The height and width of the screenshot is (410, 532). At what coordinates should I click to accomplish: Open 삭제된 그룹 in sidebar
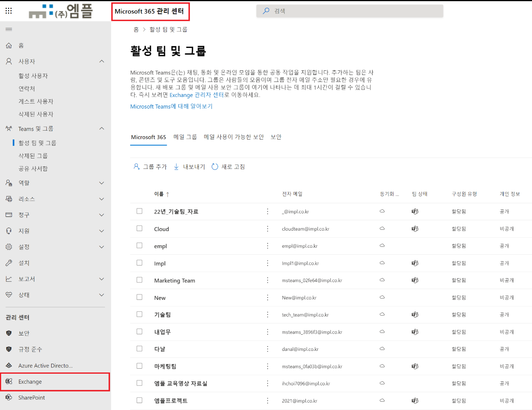click(x=33, y=156)
